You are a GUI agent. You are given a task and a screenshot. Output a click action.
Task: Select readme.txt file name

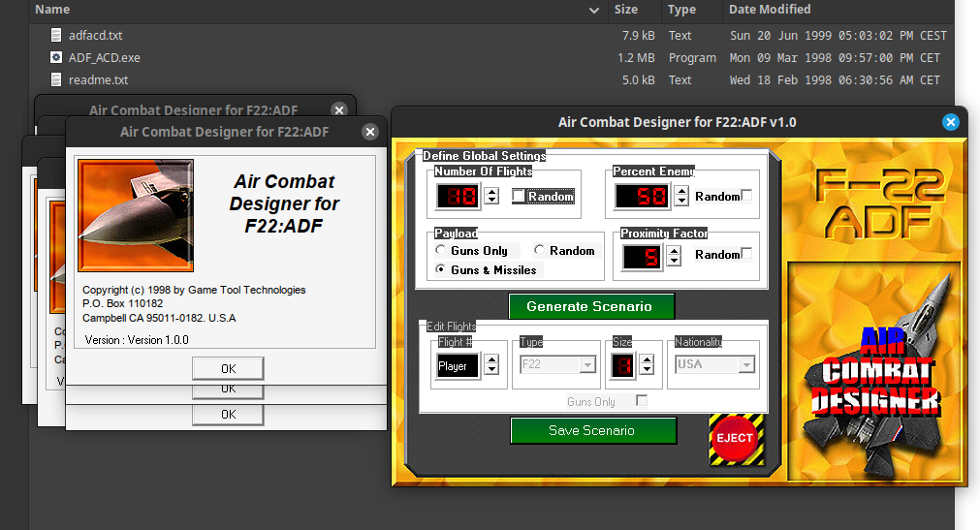(98, 80)
